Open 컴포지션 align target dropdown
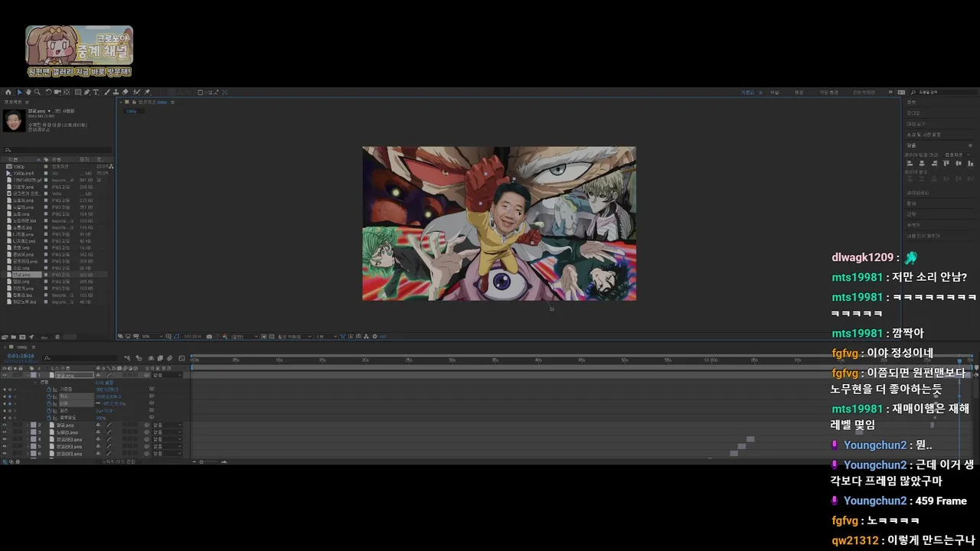The height and width of the screenshot is (551, 980). (x=957, y=155)
